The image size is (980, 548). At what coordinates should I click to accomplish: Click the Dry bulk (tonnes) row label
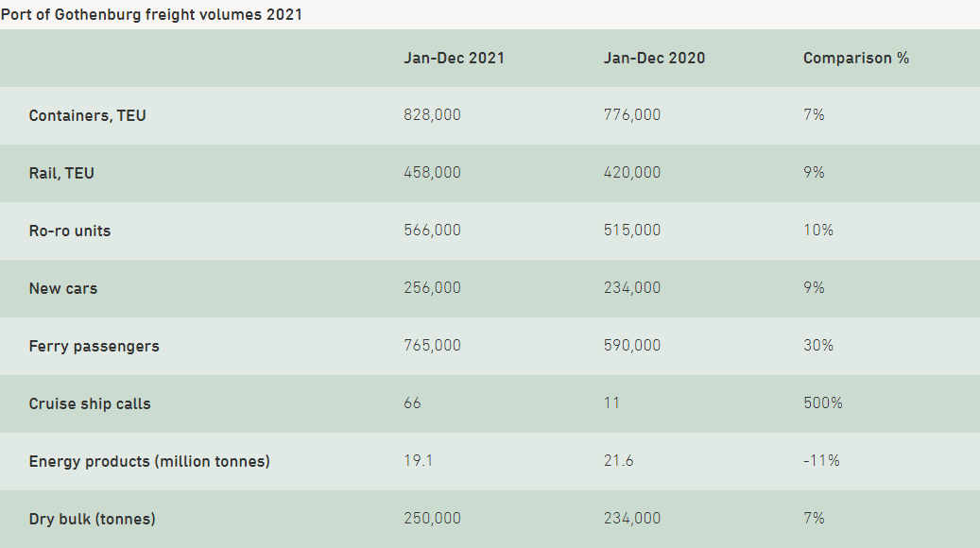(x=92, y=519)
